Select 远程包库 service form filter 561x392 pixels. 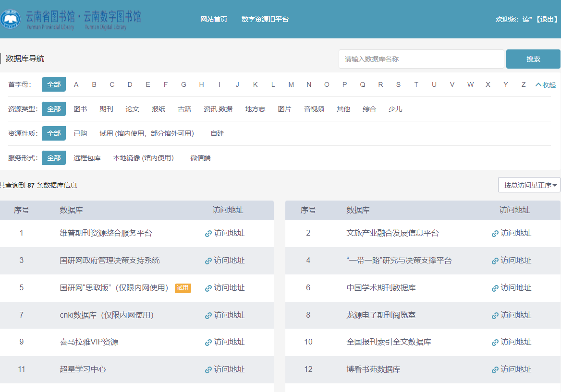coord(87,158)
